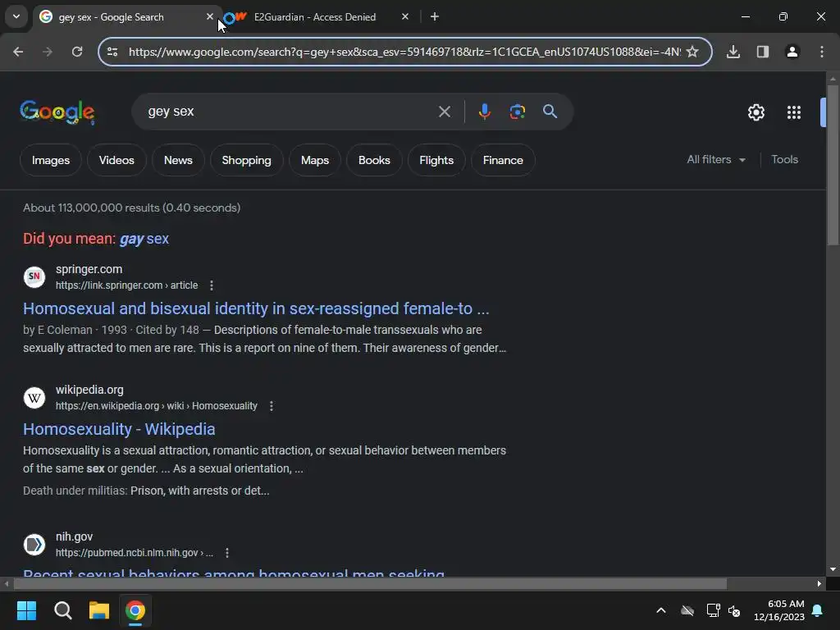
Task: Filter results by Flights
Action: click(436, 160)
